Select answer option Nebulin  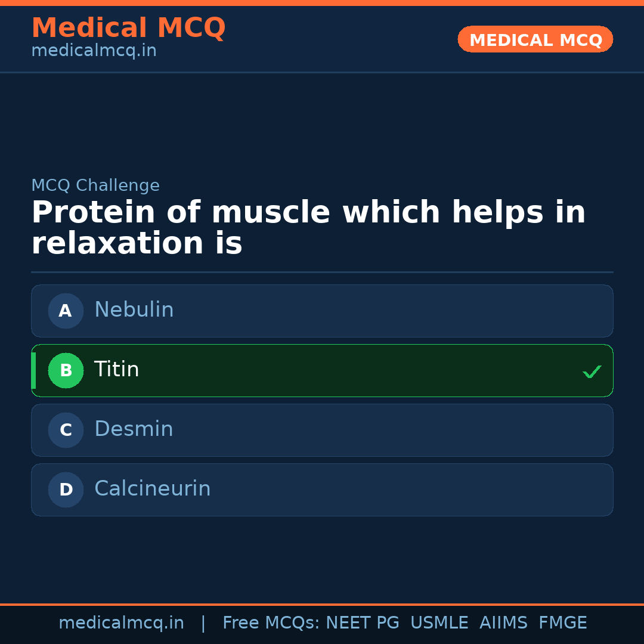click(322, 311)
